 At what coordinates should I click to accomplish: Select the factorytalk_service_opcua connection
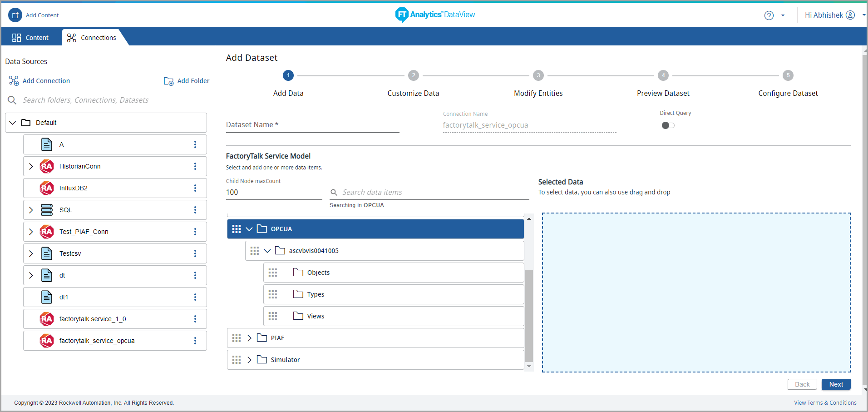point(115,341)
